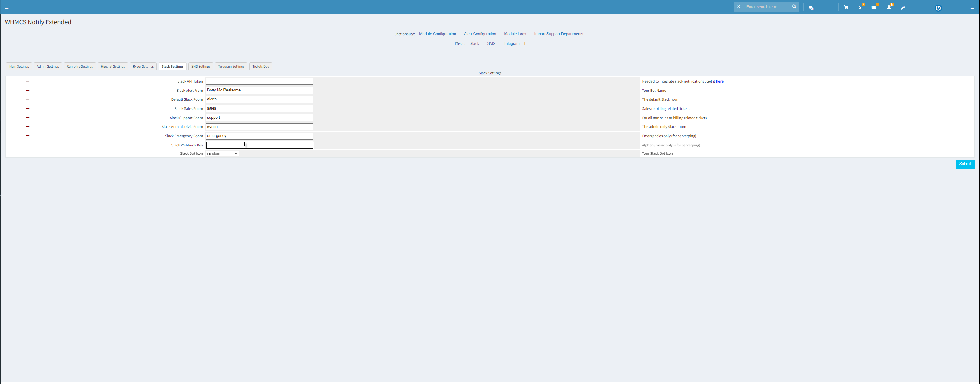Click 'Sales or billing related tickets' text
Image resolution: width=980 pixels, height=384 pixels.
pos(665,109)
